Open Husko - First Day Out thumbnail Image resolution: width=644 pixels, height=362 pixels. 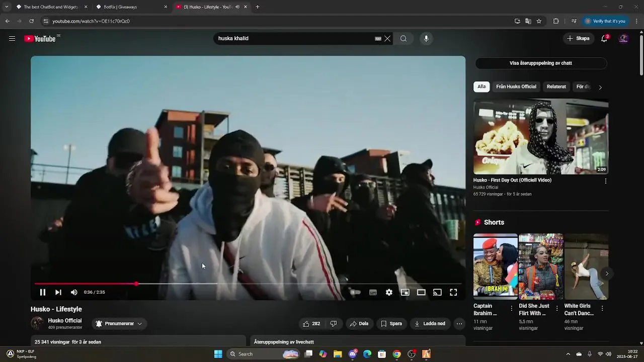541,136
